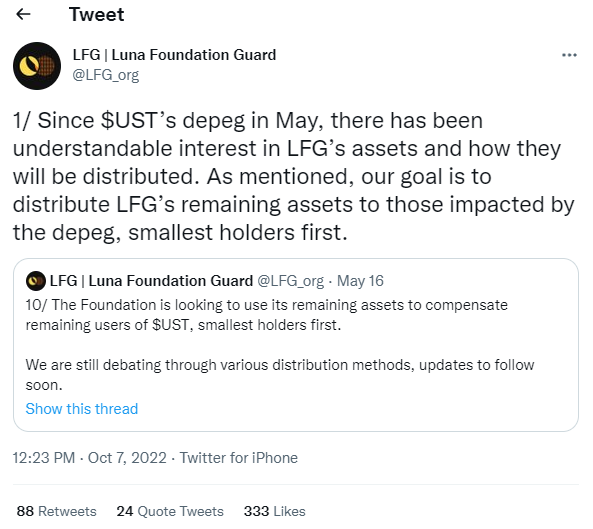Open the LFG | Luna Foundation Guard display name

(x=174, y=55)
